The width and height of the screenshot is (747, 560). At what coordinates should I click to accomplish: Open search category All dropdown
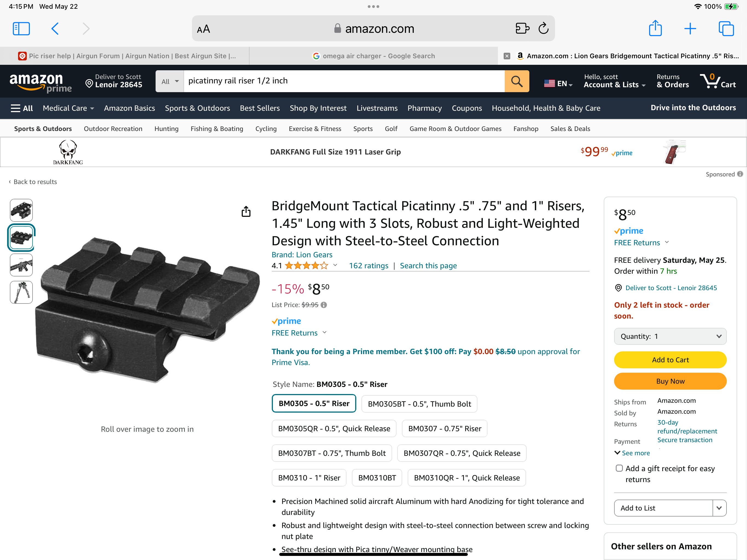(x=170, y=81)
